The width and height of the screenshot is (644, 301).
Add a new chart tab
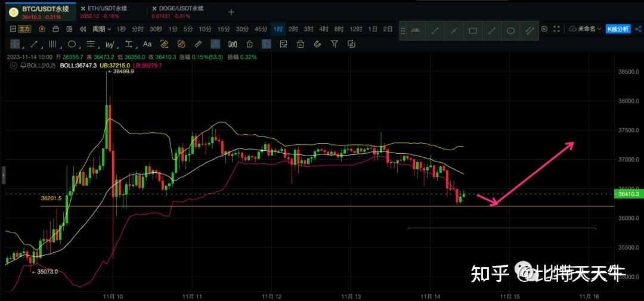231,13
